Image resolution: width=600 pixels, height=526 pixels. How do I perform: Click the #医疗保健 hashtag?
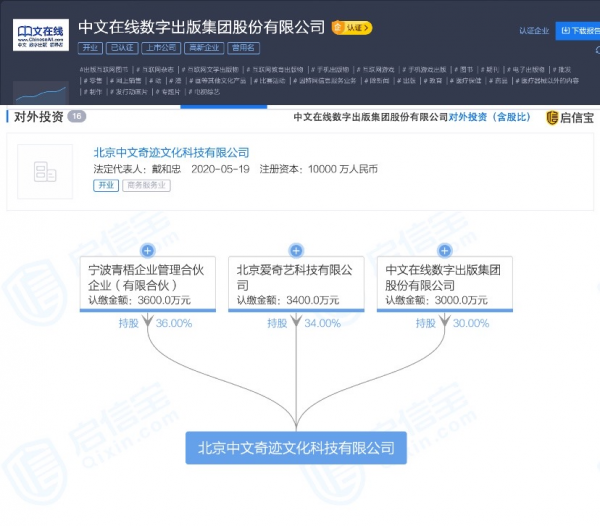pyautogui.click(x=465, y=81)
